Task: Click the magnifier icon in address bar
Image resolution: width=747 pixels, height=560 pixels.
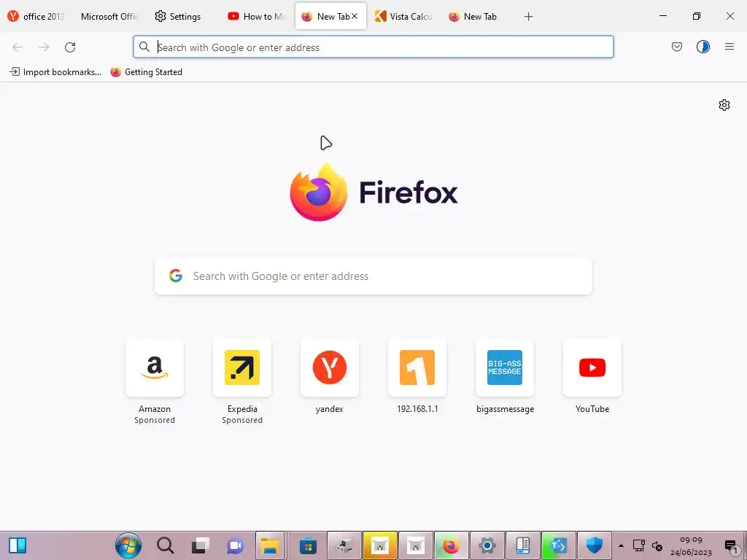Action: tap(144, 47)
